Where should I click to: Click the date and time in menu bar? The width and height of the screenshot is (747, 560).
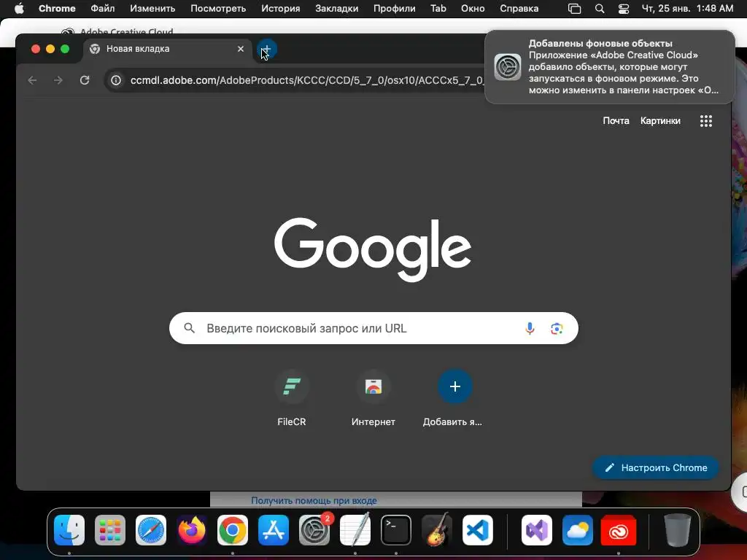(687, 9)
